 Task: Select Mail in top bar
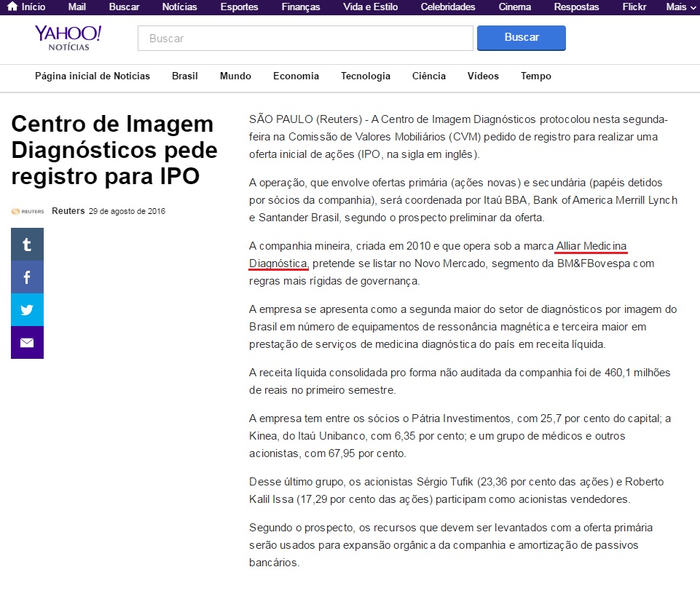pos(76,7)
